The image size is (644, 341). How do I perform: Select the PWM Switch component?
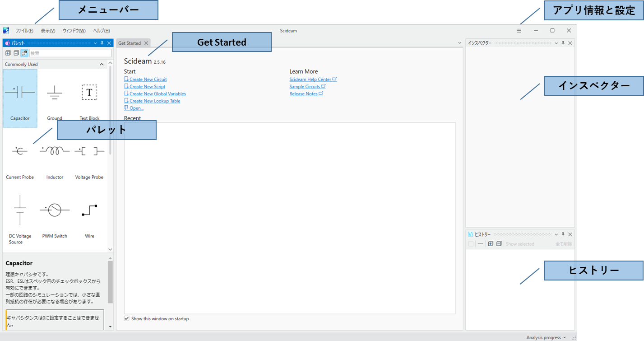pos(55,217)
